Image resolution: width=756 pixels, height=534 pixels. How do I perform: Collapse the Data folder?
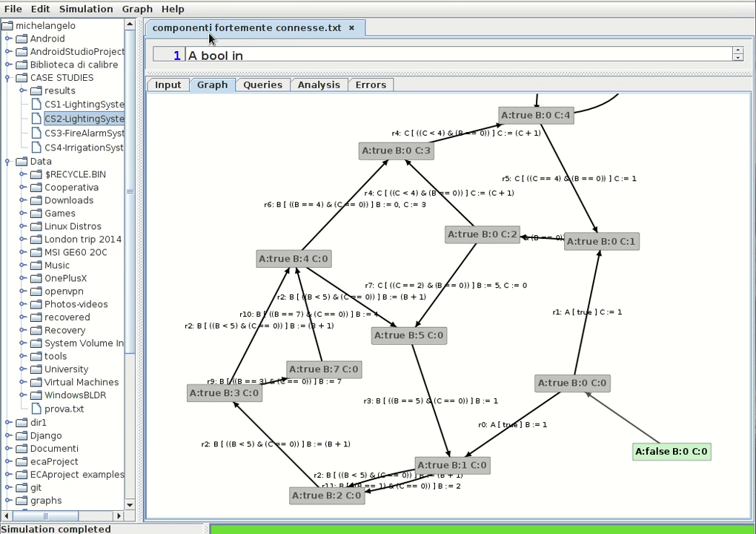pos(8,162)
